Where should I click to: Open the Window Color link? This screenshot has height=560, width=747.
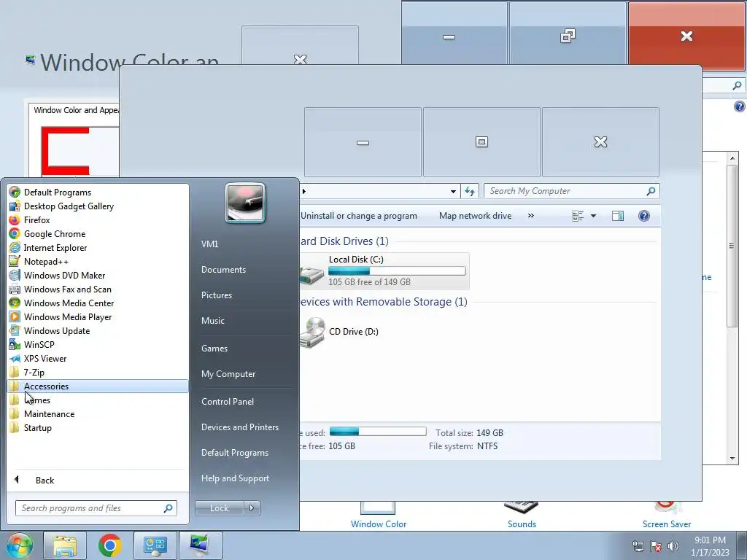pyautogui.click(x=379, y=524)
